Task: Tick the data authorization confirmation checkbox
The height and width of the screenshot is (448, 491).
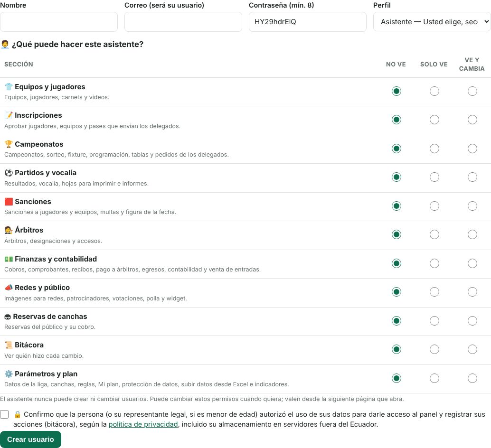Action: click(4, 414)
